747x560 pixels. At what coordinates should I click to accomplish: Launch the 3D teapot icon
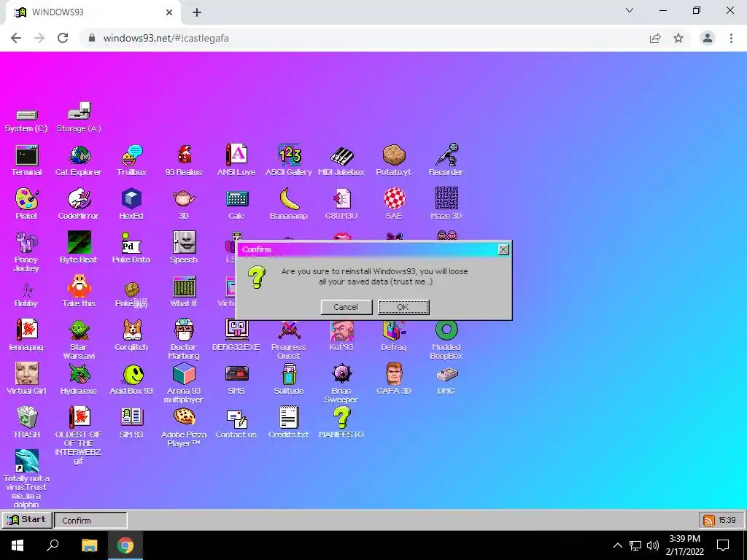tap(184, 199)
